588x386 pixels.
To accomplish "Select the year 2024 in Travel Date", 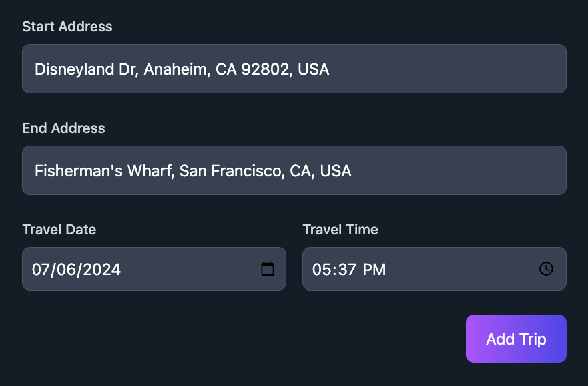I will pyautogui.click(x=102, y=270).
